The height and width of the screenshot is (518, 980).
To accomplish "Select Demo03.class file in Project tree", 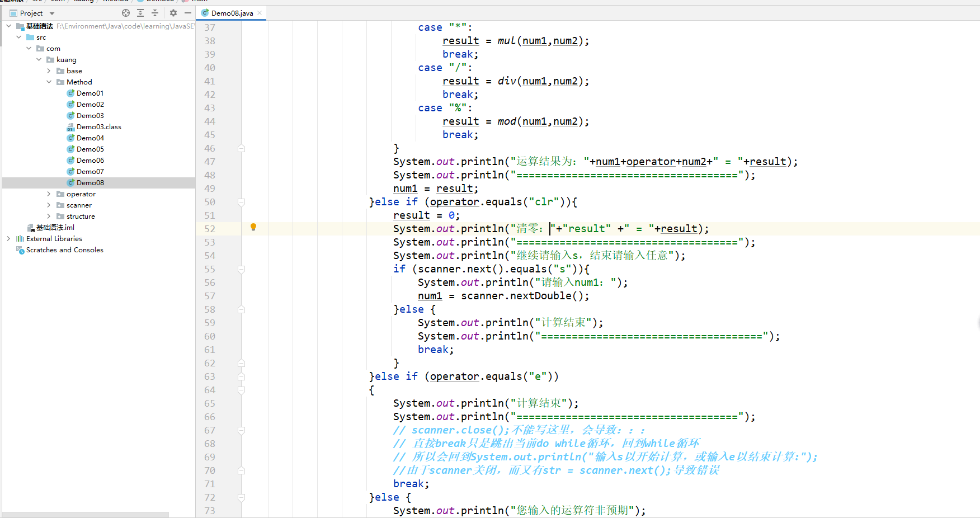I will (99, 127).
